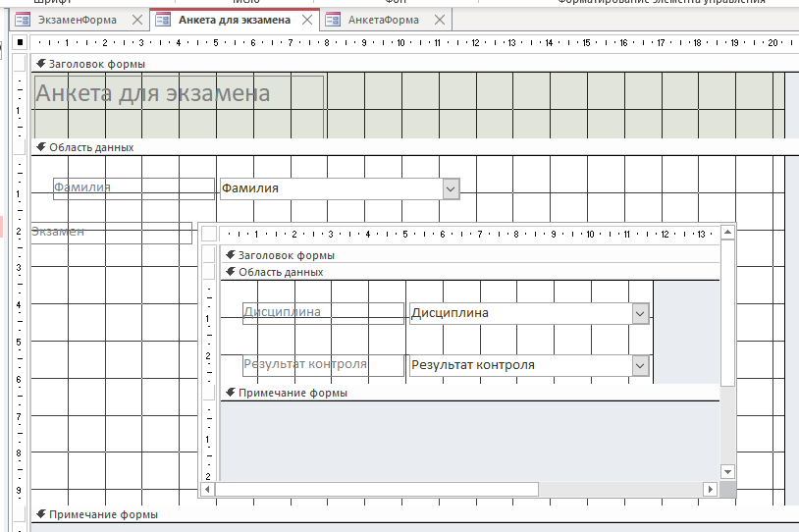Close the ЭкзаменФорма tab
Screen dimensions: 799x532
pyautogui.click(x=137, y=20)
